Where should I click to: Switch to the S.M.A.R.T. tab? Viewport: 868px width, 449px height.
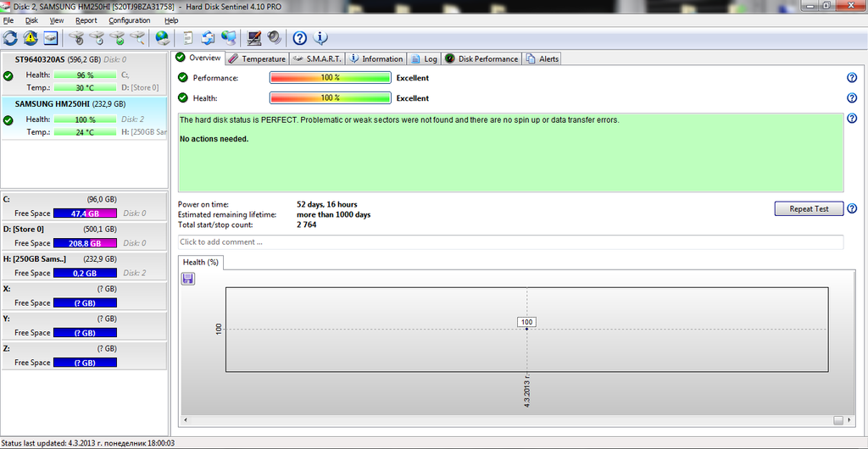[x=318, y=58]
